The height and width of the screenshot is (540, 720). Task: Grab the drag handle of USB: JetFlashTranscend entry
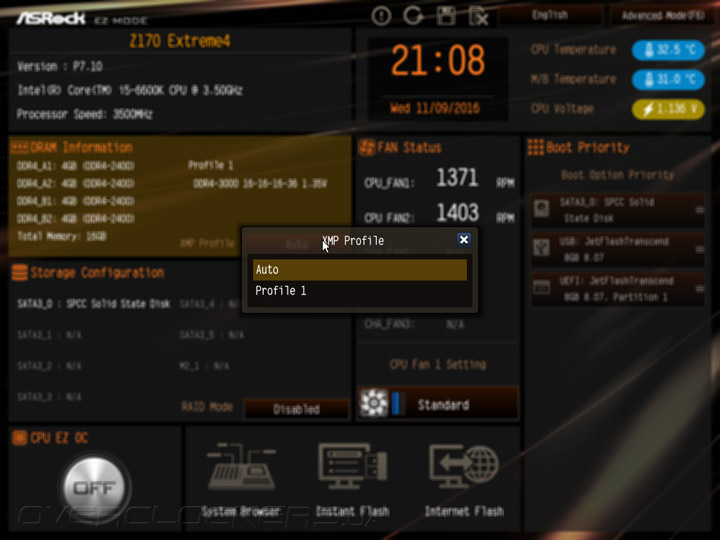tap(699, 249)
